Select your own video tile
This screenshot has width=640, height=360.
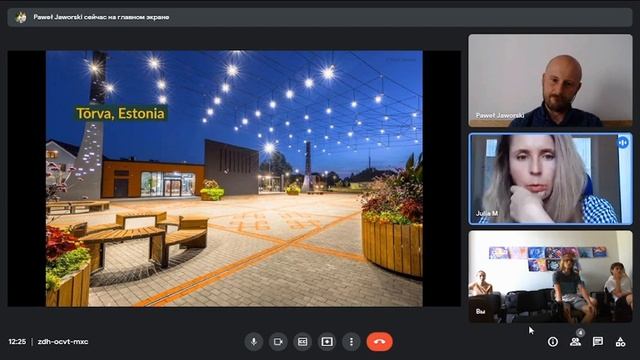[550, 276]
